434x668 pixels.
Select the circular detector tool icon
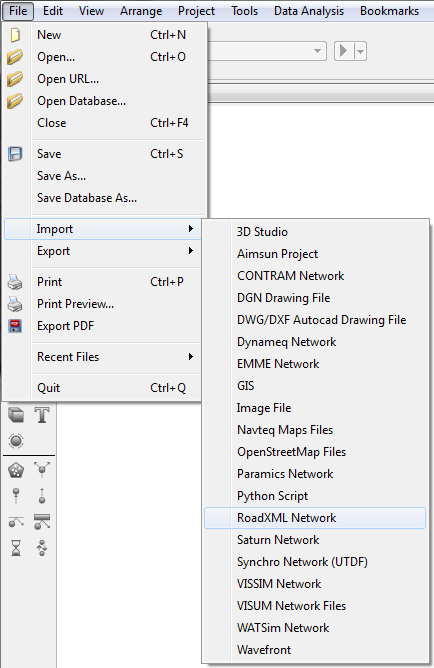tap(16, 441)
